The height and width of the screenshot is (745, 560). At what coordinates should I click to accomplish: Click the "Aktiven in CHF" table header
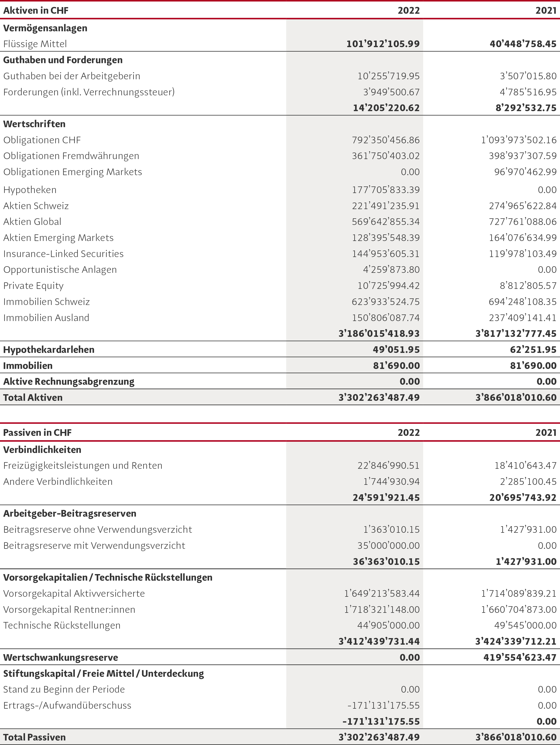point(36,11)
